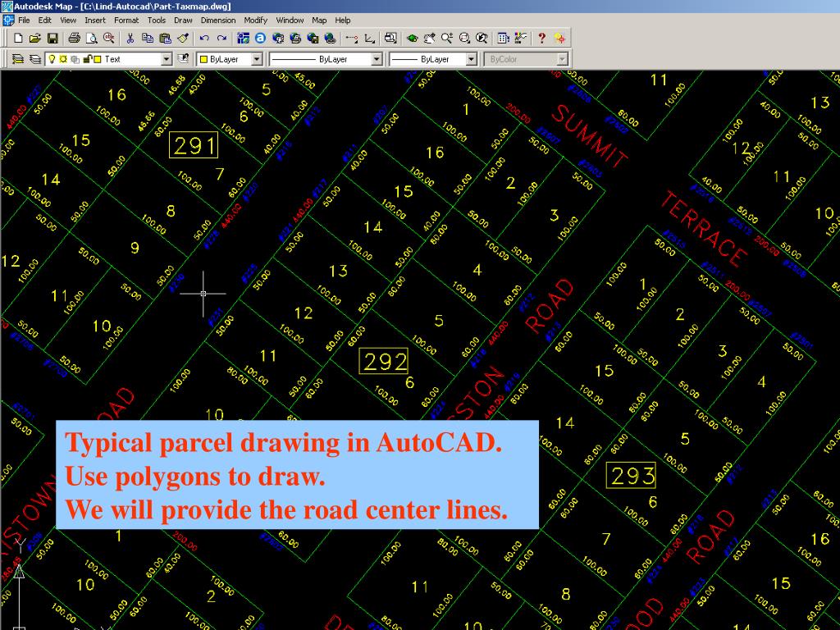The image size is (840, 630).
Task: Select the Match Properties paintbrush tool
Action: point(182,39)
